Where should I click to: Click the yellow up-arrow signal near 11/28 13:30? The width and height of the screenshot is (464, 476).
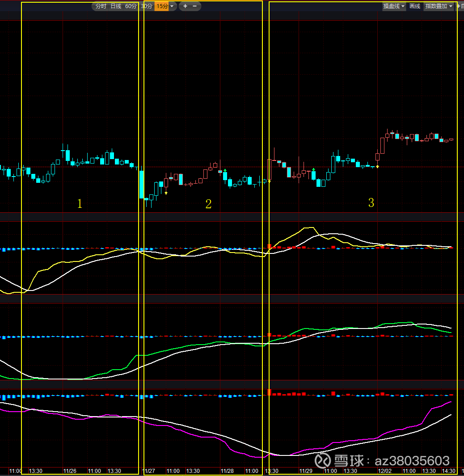[x=269, y=181]
